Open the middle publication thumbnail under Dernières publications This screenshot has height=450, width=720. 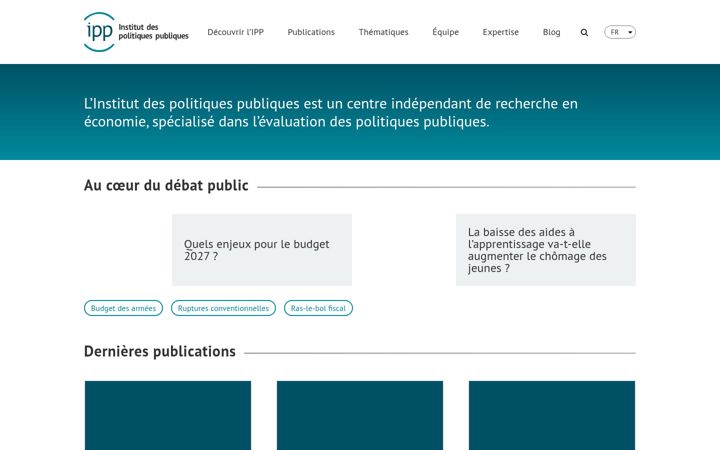360,415
